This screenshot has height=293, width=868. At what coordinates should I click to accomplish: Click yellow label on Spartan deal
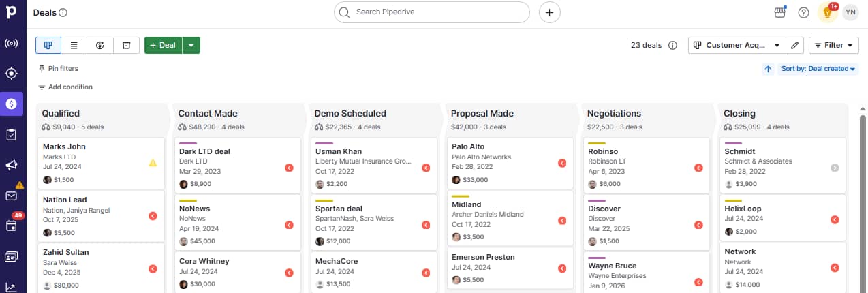[x=324, y=201]
